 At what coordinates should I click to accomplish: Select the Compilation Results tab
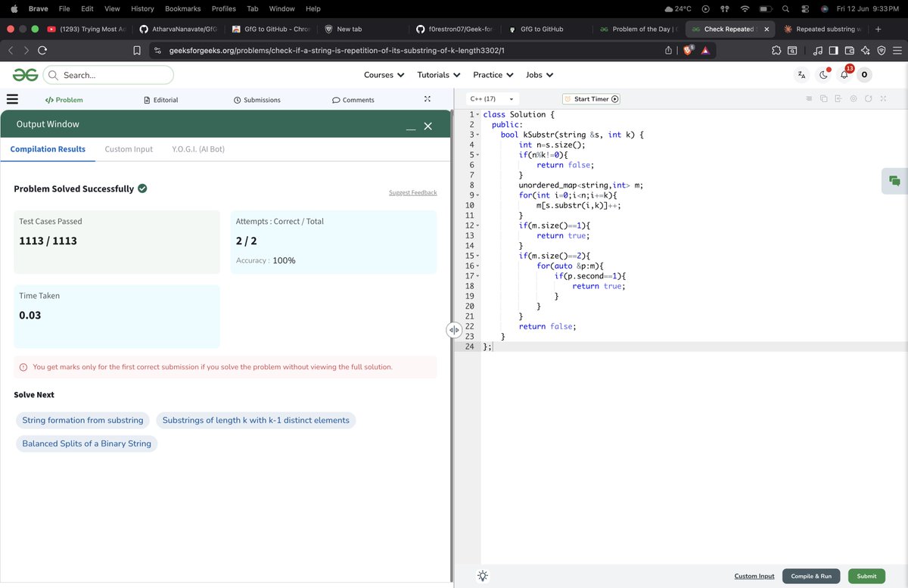48,149
